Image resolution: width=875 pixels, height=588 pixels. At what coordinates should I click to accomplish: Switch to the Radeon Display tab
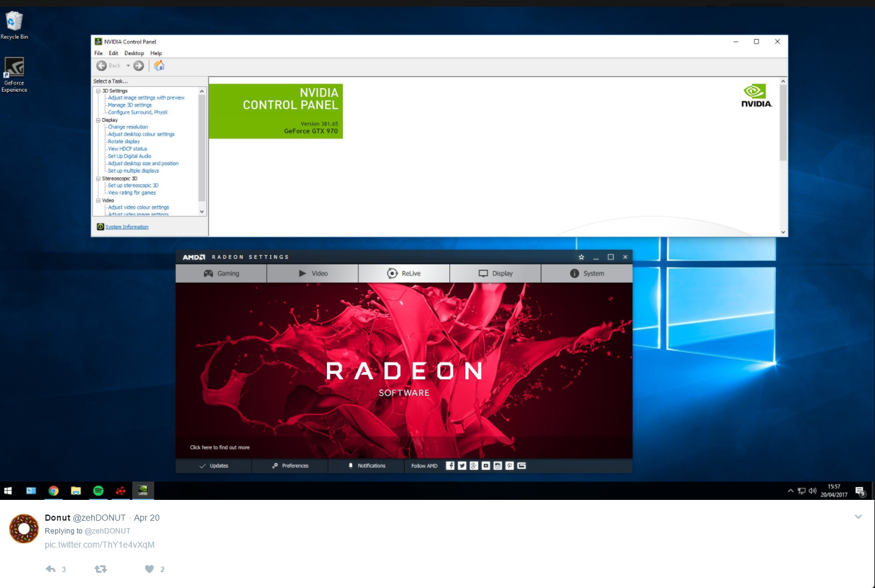(x=495, y=274)
